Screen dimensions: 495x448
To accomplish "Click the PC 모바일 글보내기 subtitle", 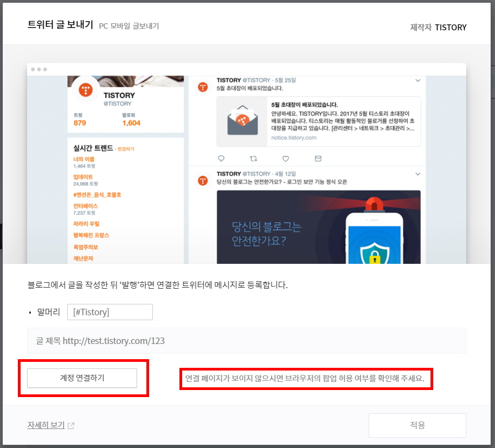I will click(129, 26).
